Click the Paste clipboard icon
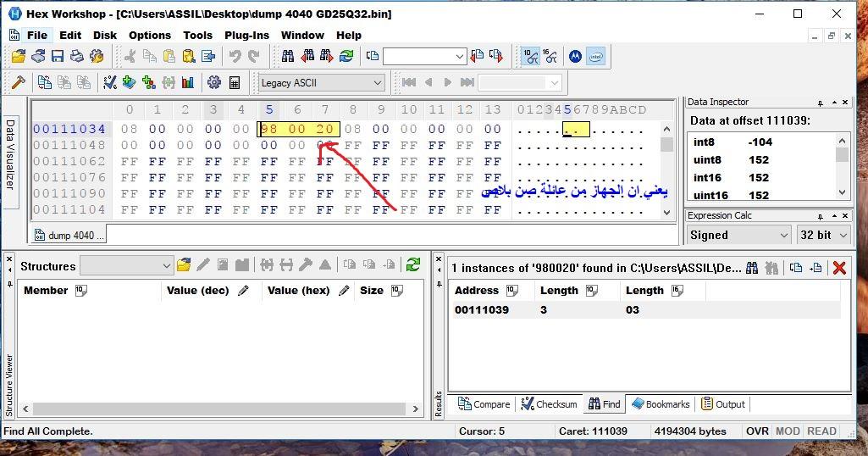868x456 pixels. click(x=169, y=56)
